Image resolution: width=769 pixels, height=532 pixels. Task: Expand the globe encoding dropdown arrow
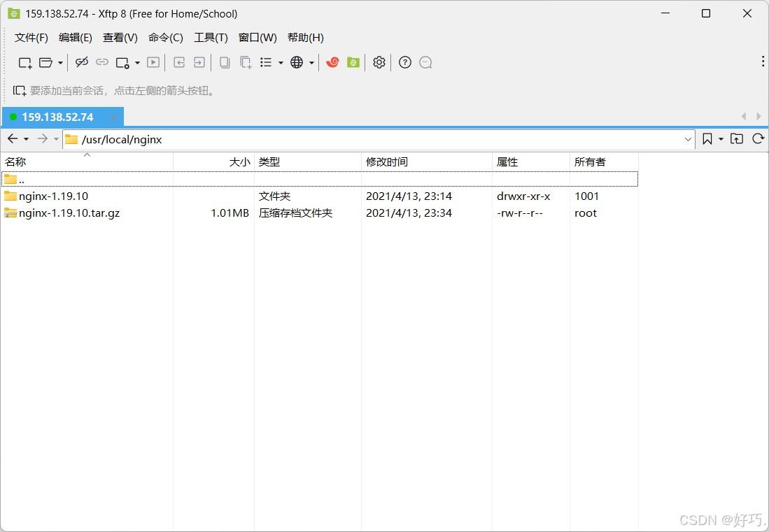tap(311, 63)
